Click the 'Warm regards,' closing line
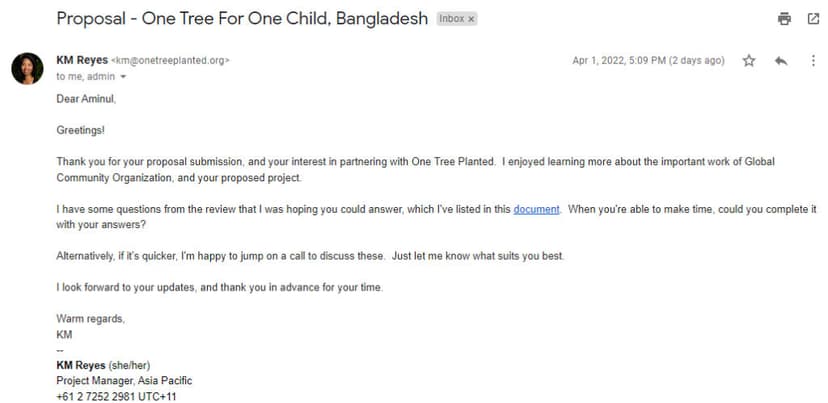The image size is (828, 403). click(90, 320)
